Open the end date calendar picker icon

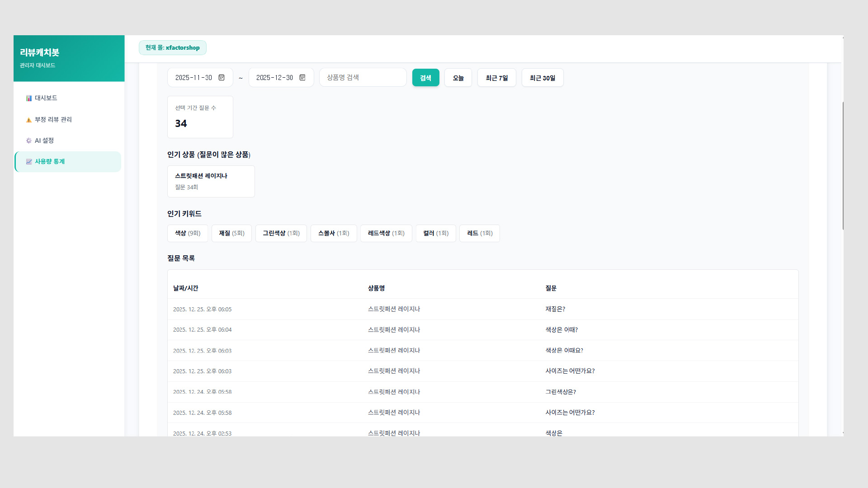pyautogui.click(x=302, y=78)
